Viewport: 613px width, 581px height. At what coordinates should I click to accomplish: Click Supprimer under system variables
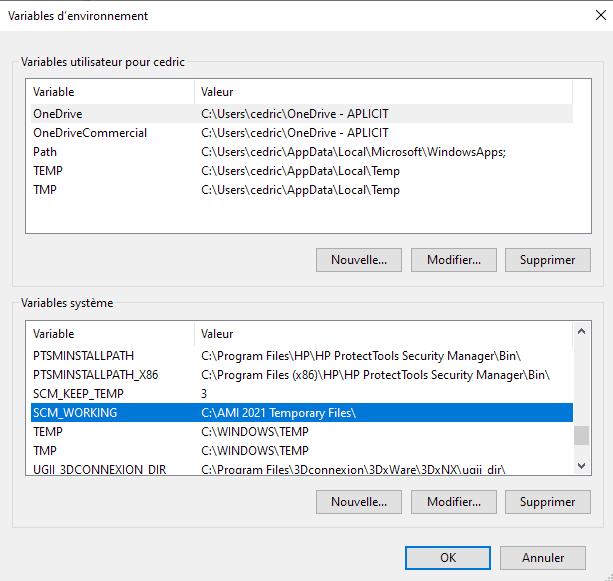click(547, 502)
